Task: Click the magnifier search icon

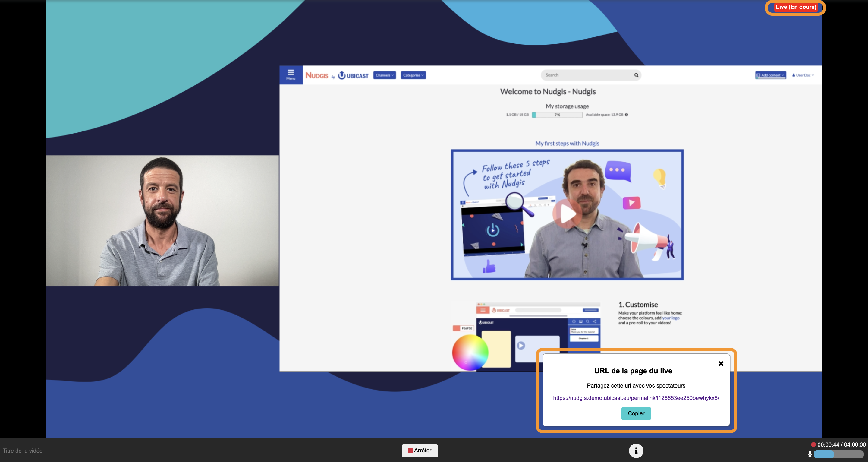Action: coord(636,75)
